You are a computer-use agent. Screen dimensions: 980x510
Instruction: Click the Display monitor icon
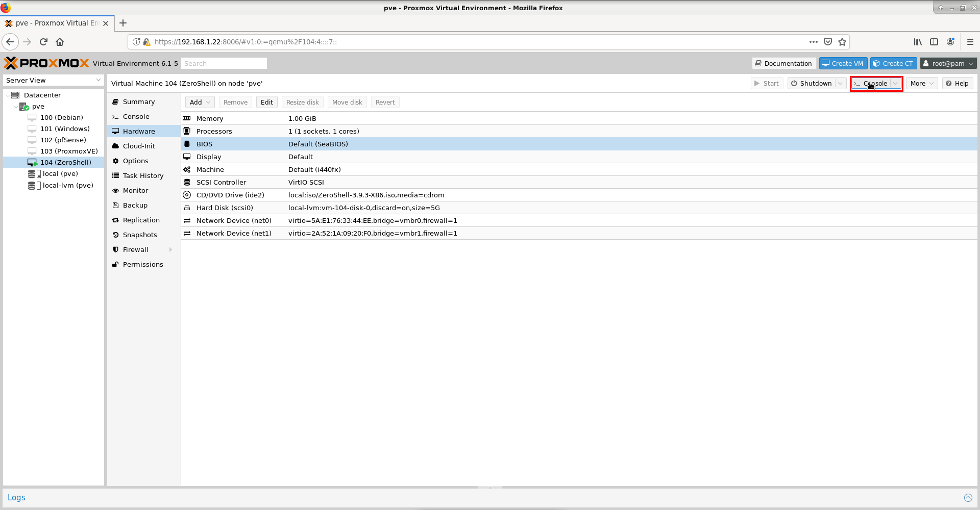coord(187,157)
